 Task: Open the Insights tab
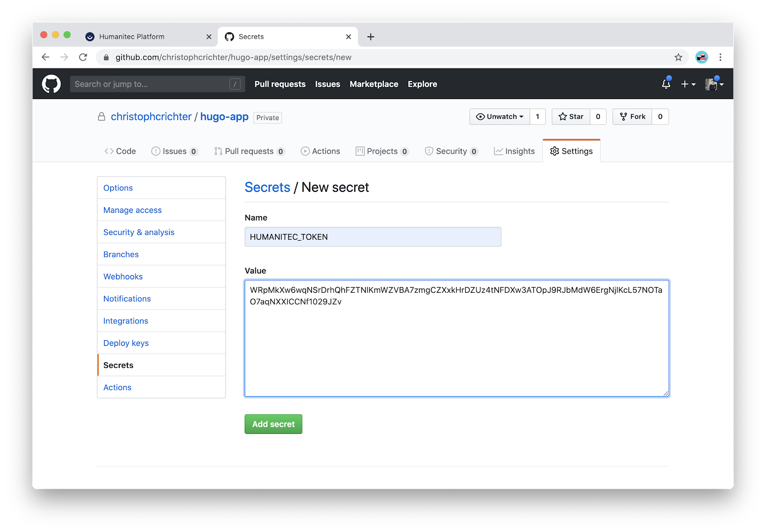click(514, 151)
